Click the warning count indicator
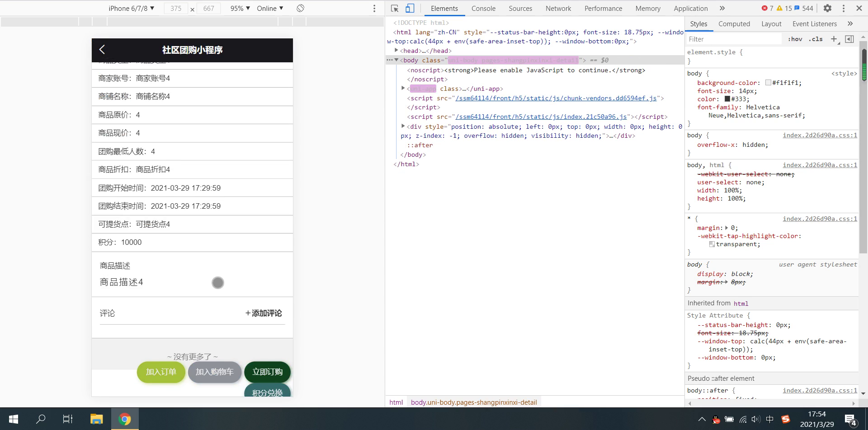The image size is (868, 430). (x=784, y=8)
